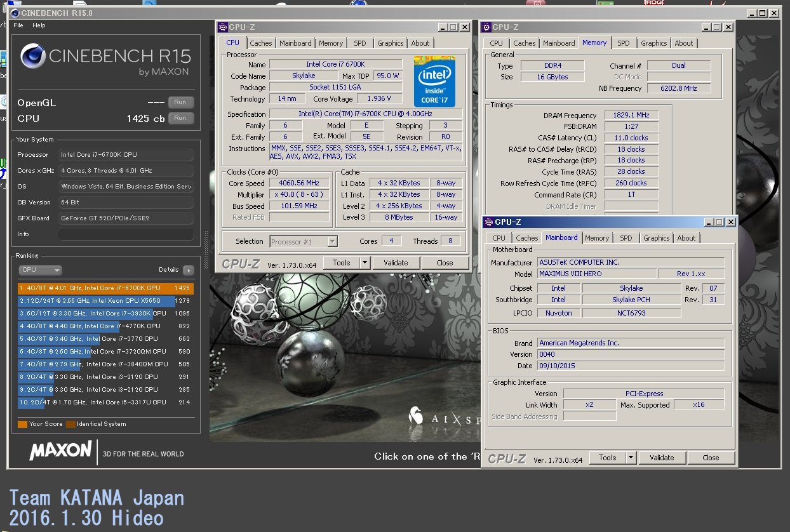The image size is (790, 532).
Task: Select ranking row Intel Core i7-3770 CPU
Action: click(x=105, y=339)
